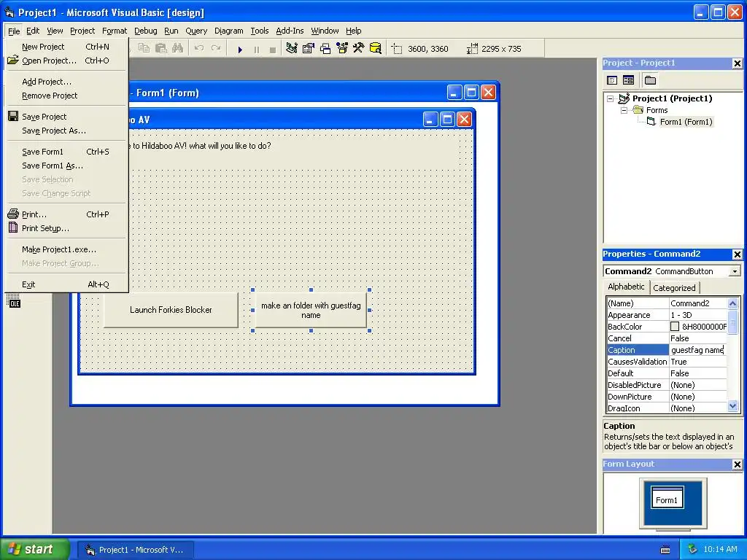The width and height of the screenshot is (747, 560).
Task: Choose Add Project... from File menu
Action: (x=66, y=82)
